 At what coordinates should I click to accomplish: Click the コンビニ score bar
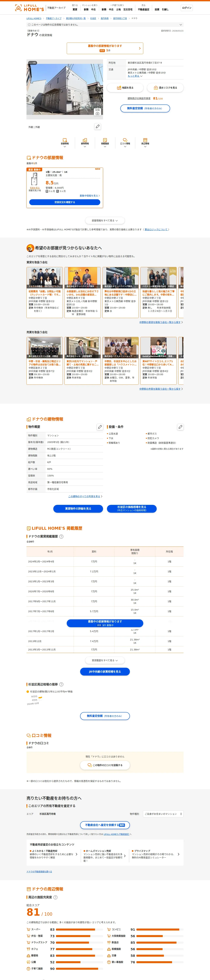point(160,929)
